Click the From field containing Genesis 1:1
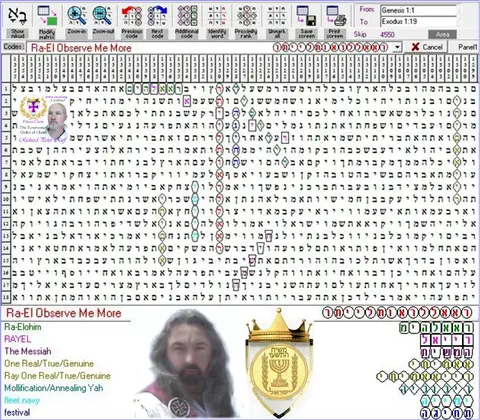Image resolution: width=480 pixels, height=420 pixels. (x=418, y=10)
